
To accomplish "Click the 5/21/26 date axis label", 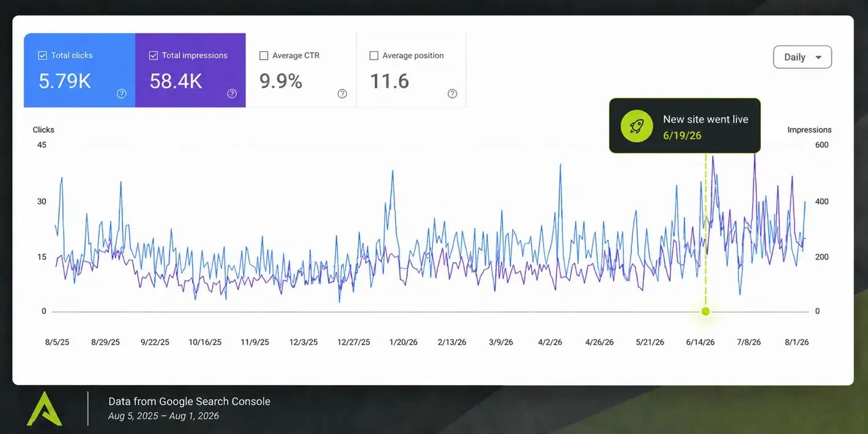I will point(650,342).
